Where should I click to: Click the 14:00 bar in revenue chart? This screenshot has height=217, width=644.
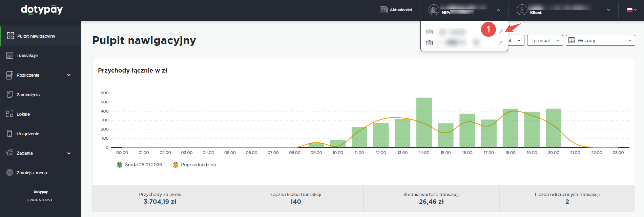click(x=424, y=122)
